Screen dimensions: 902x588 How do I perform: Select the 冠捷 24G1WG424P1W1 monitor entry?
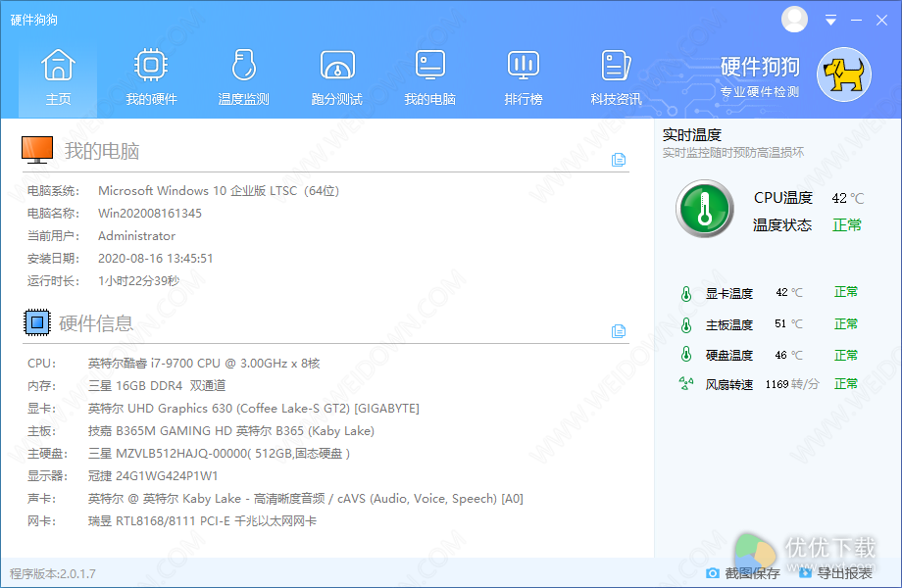(152, 476)
